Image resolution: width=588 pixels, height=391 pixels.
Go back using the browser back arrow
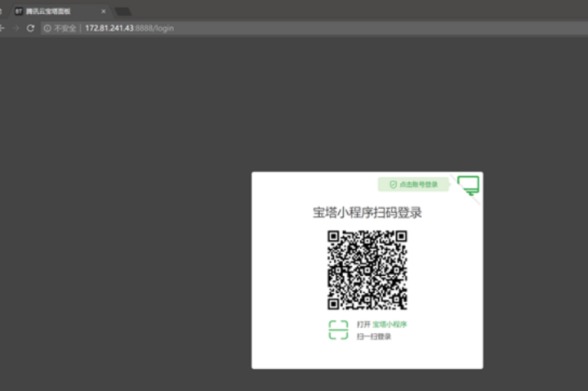coord(2,28)
